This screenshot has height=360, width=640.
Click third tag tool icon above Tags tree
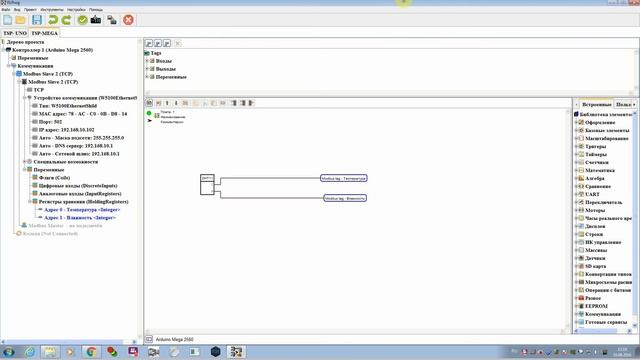tap(167, 43)
